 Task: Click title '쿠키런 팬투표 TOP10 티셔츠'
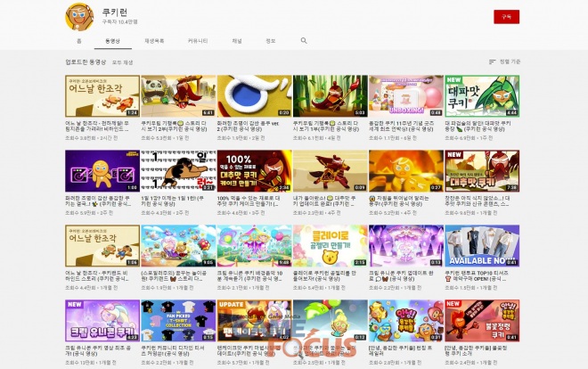pos(477,276)
